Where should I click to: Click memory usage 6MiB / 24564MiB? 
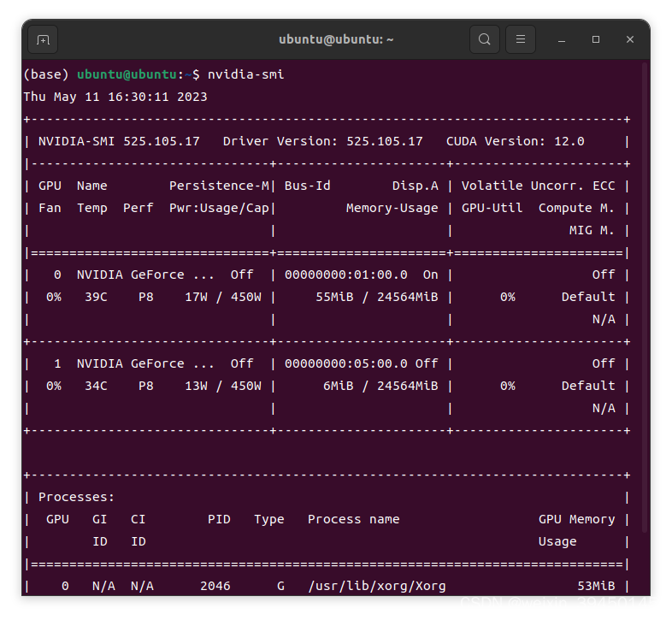[380, 387]
